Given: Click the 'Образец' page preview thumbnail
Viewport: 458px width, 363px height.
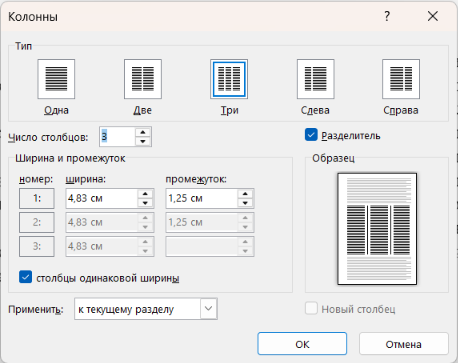Looking at the screenshot, I should pos(377,229).
